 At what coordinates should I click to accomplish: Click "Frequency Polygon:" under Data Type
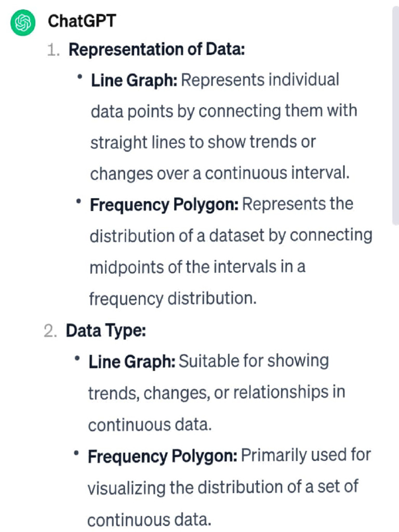coord(163,457)
